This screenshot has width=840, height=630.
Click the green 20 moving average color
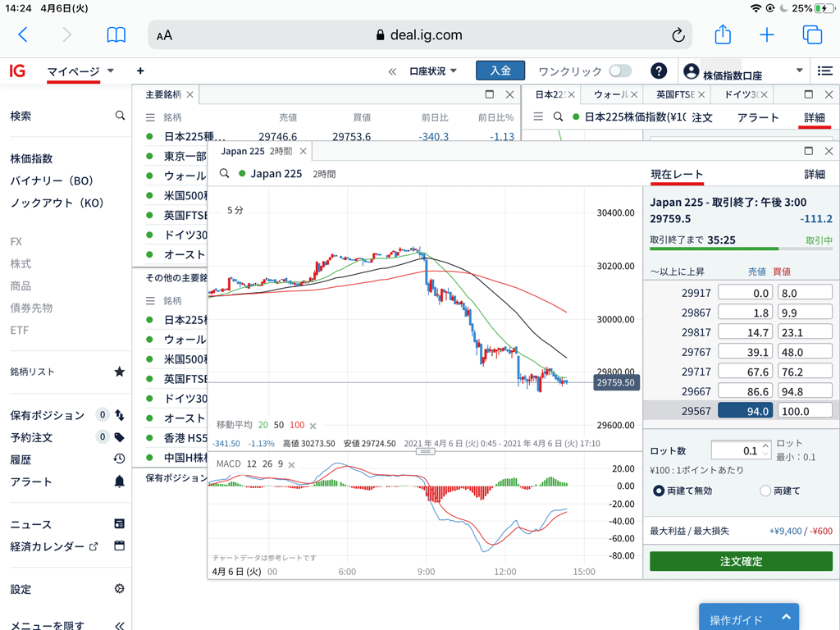coord(262,425)
